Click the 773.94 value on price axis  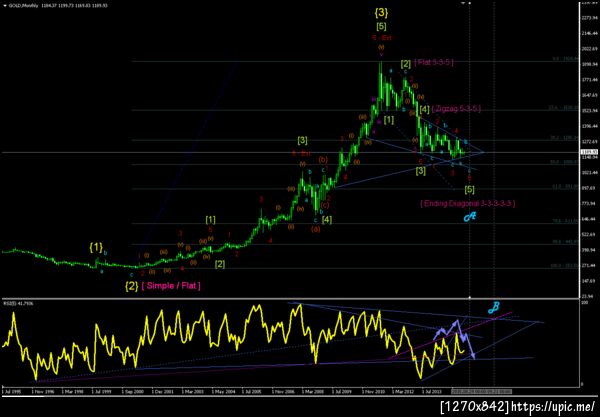pyautogui.click(x=590, y=203)
